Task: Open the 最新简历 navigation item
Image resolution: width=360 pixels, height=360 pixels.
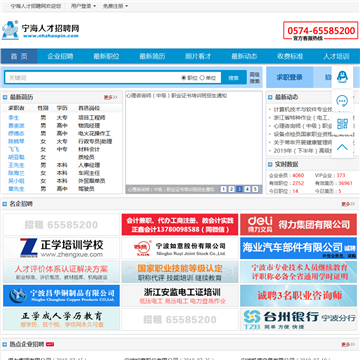Action: click(152, 56)
